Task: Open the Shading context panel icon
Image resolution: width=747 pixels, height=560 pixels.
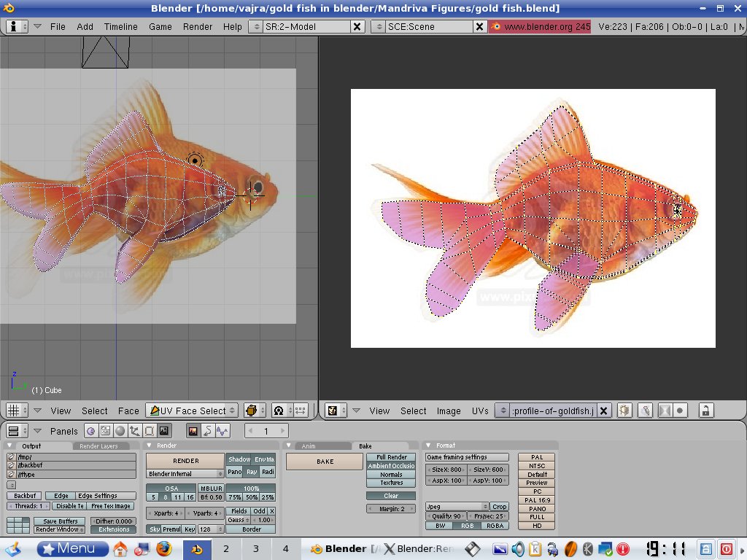Action: tap(120, 431)
